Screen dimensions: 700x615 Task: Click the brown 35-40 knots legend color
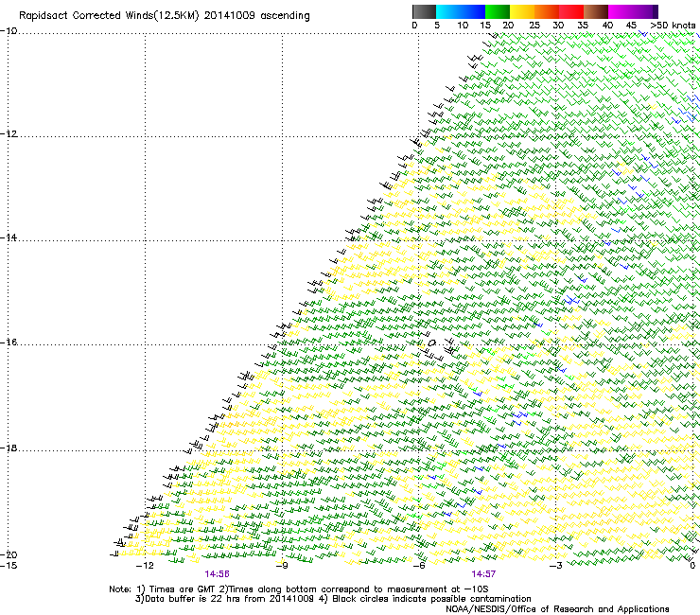click(596, 11)
